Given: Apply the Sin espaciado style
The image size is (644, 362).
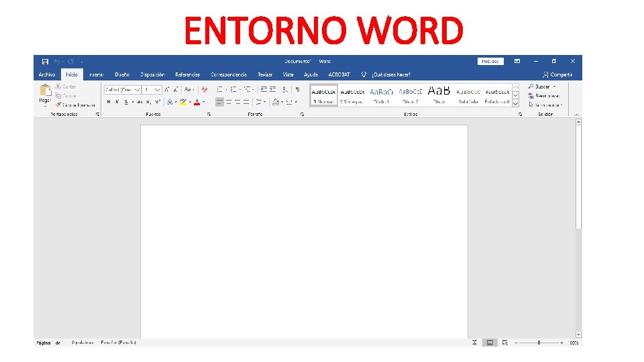Looking at the screenshot, I should (352, 96).
